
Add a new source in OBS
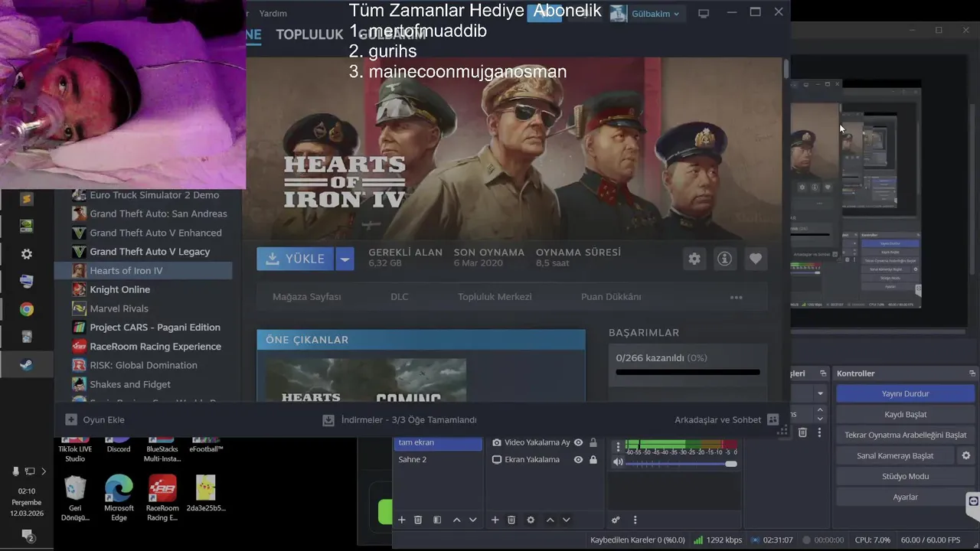coord(495,520)
